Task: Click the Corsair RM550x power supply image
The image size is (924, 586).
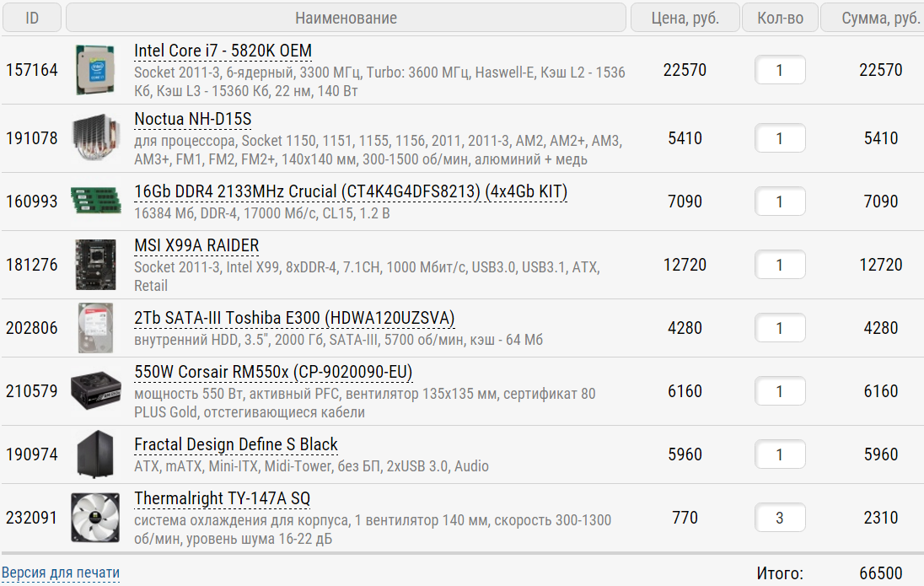Action: (94, 391)
